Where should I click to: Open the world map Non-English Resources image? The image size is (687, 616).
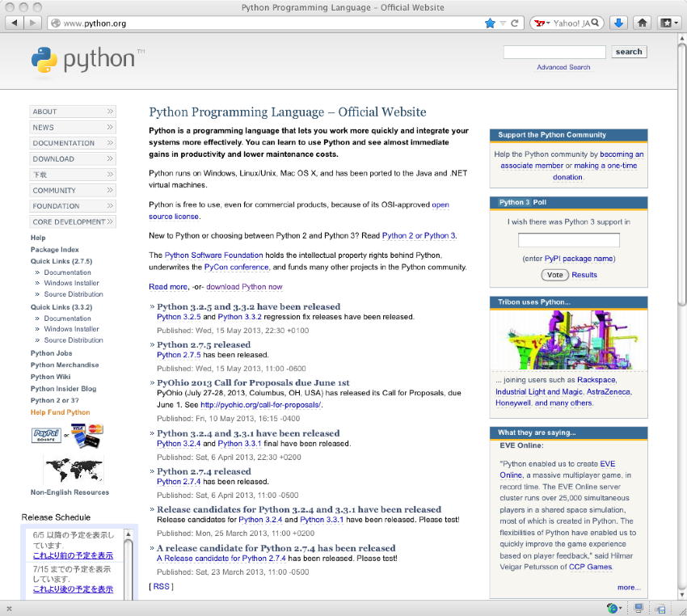(74, 469)
